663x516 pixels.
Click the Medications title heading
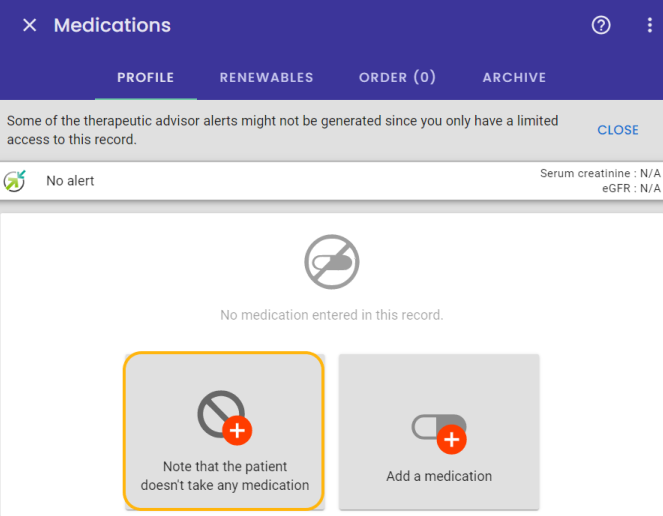pos(112,25)
